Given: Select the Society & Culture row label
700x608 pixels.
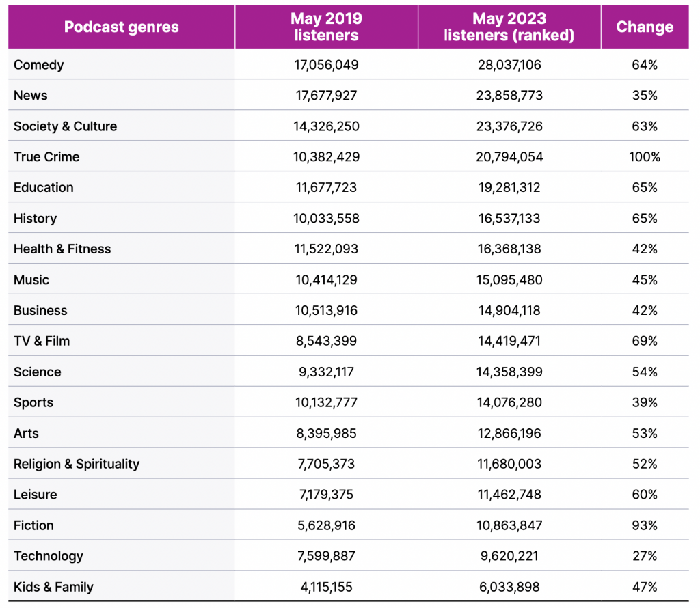Looking at the screenshot, I should pos(65,126).
